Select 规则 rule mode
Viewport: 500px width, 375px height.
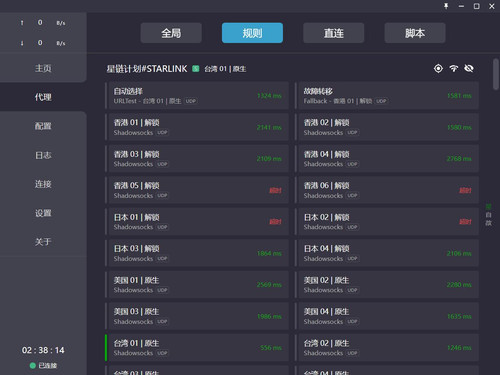click(252, 33)
